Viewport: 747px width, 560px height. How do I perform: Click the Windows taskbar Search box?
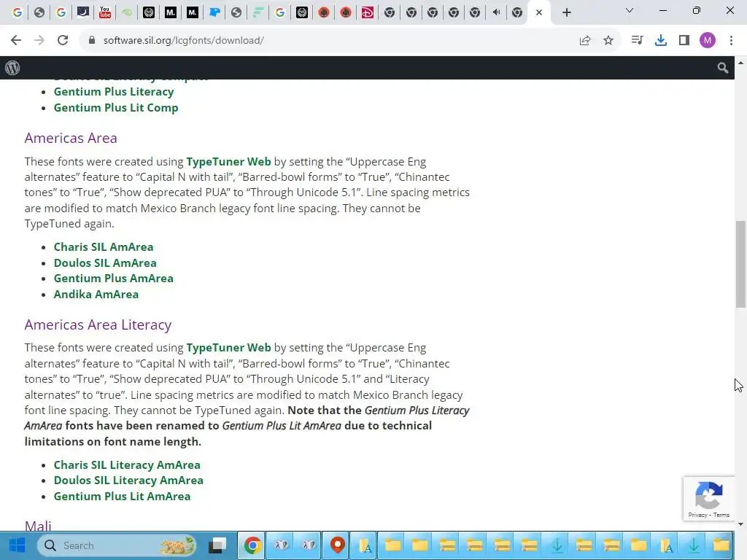pyautogui.click(x=117, y=545)
